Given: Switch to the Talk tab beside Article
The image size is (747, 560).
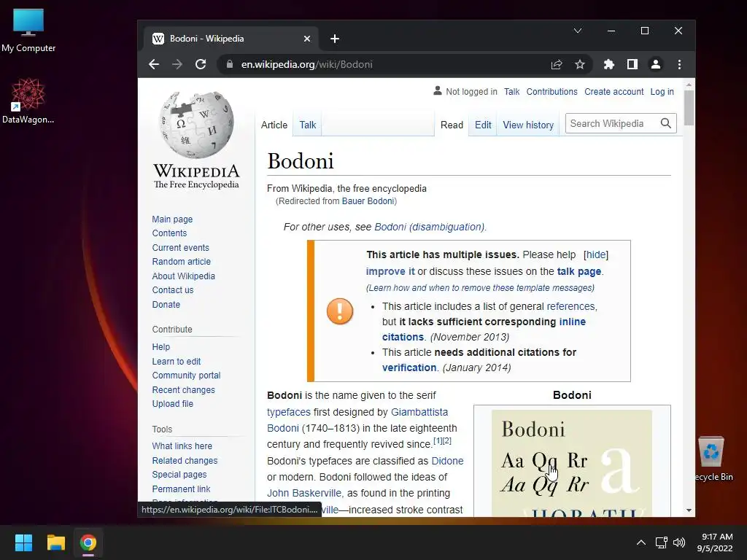Looking at the screenshot, I should (307, 125).
